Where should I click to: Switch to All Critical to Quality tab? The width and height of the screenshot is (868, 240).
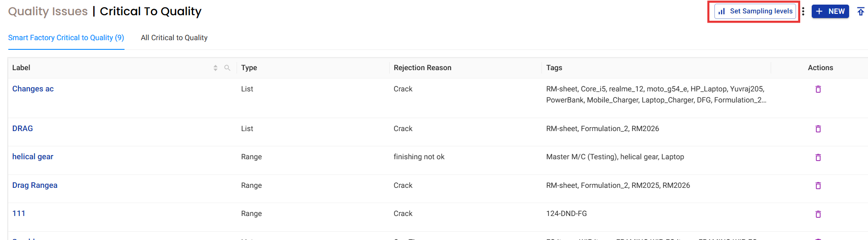pyautogui.click(x=174, y=38)
